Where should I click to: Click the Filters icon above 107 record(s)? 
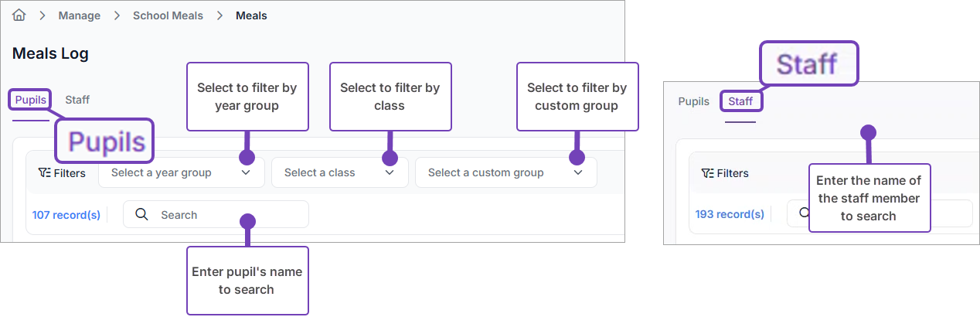[45, 173]
